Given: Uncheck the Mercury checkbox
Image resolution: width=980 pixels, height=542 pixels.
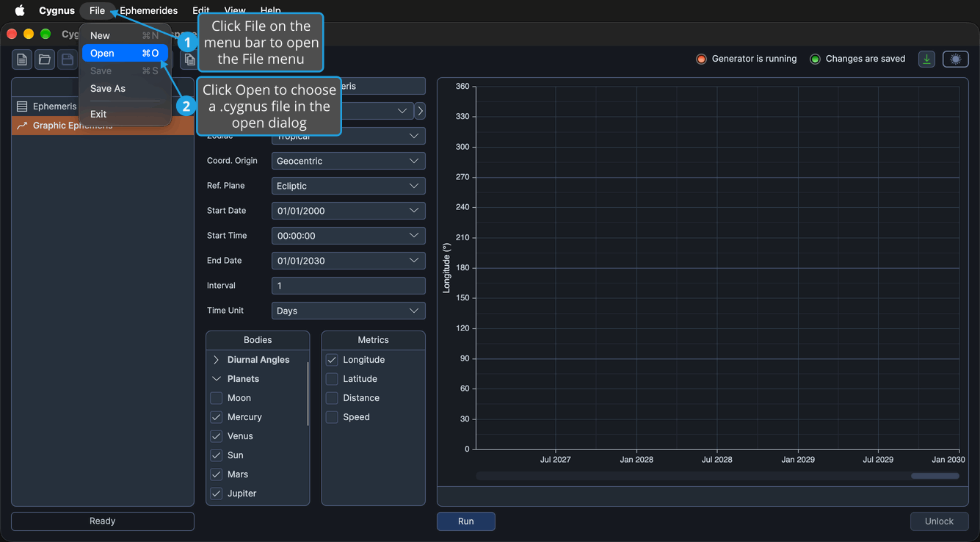Looking at the screenshot, I should click(217, 417).
